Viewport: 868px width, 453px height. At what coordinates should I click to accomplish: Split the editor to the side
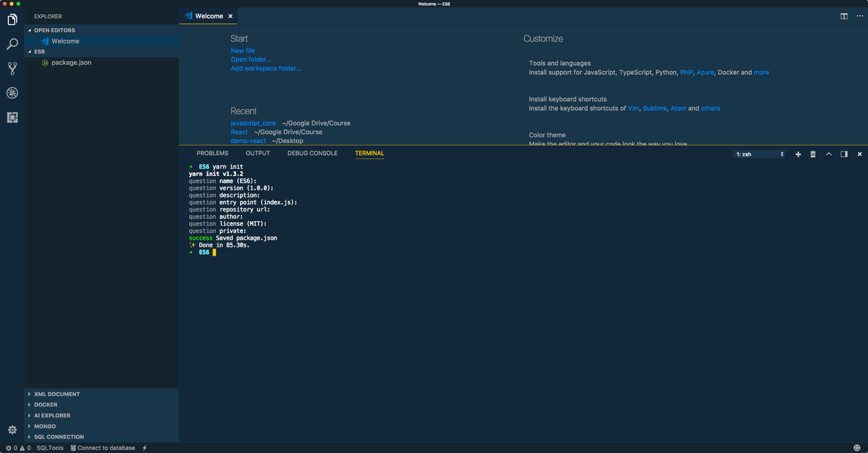(844, 16)
